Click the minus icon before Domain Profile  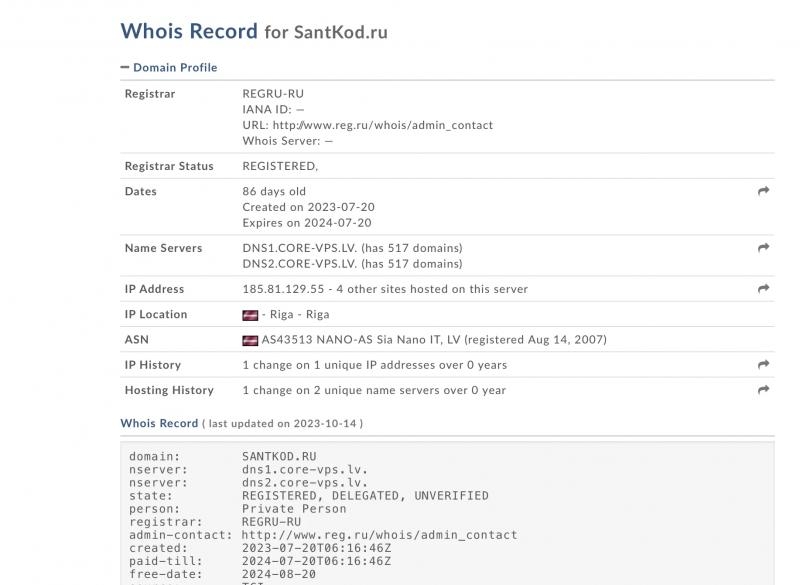[125, 67]
